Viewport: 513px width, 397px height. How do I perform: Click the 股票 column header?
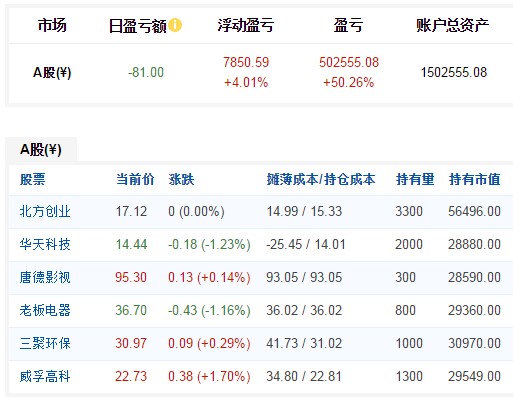(33, 179)
